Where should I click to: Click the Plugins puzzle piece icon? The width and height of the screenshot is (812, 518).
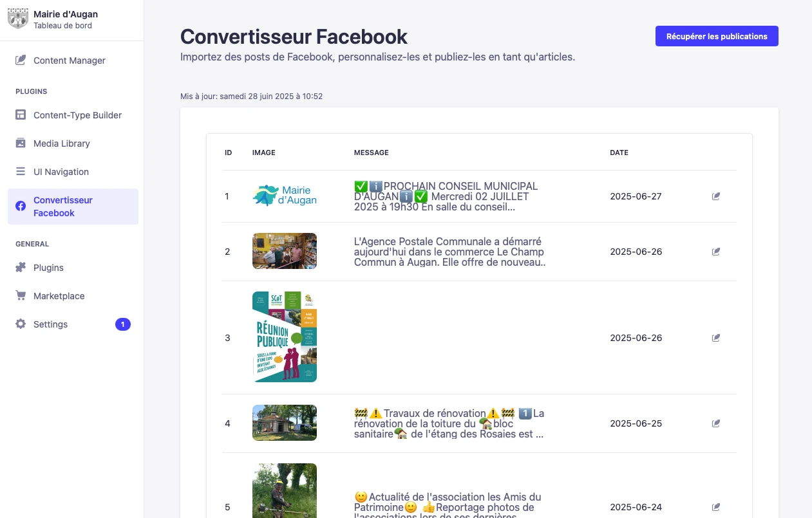tap(21, 268)
